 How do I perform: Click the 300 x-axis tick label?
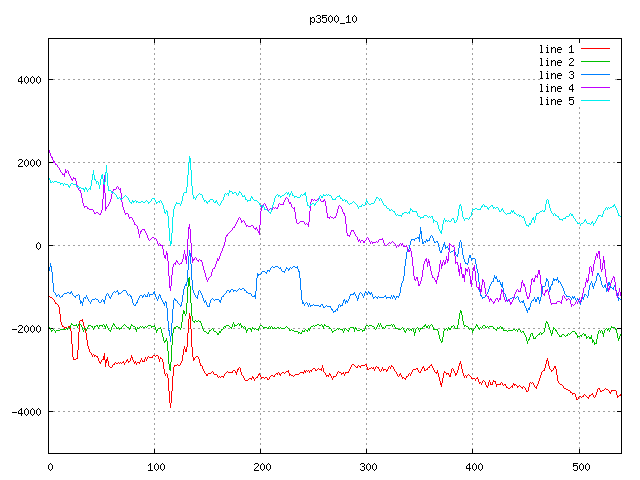367,466
